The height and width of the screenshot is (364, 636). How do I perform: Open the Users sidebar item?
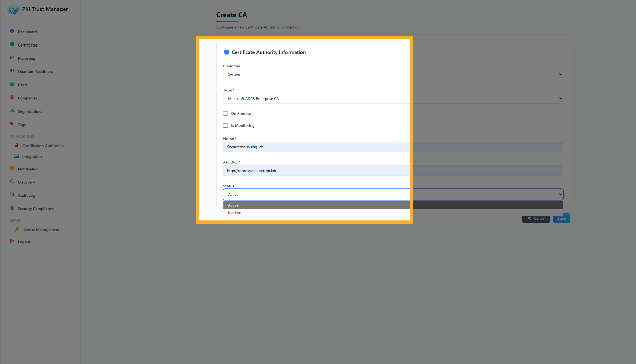point(23,85)
